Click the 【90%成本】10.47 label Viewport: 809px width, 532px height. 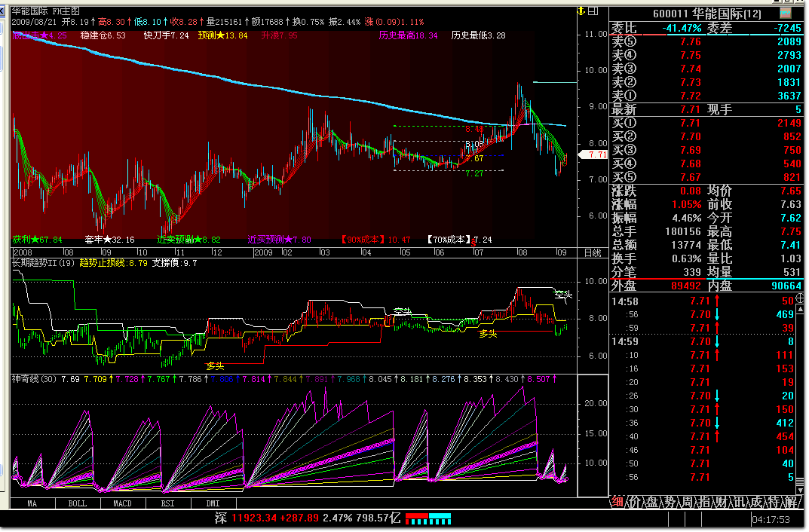pos(375,240)
